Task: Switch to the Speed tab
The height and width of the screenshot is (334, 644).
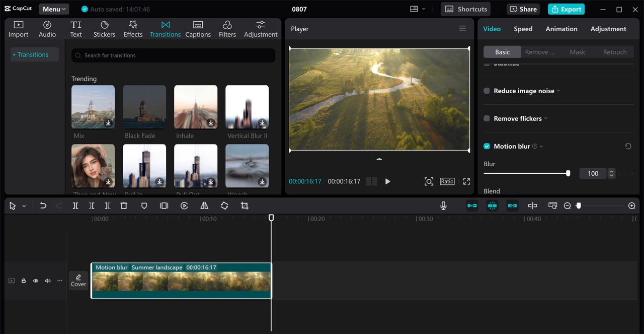Action: 523,29
